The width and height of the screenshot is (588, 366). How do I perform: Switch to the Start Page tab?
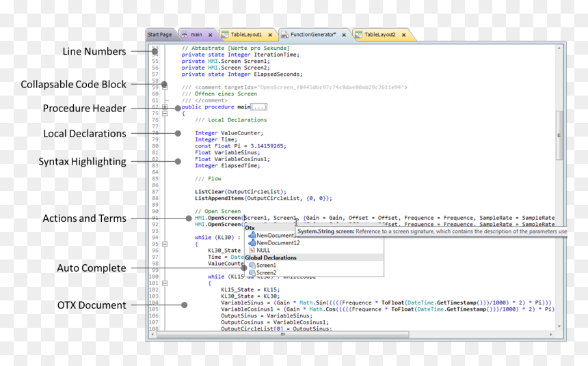pyautogui.click(x=160, y=34)
